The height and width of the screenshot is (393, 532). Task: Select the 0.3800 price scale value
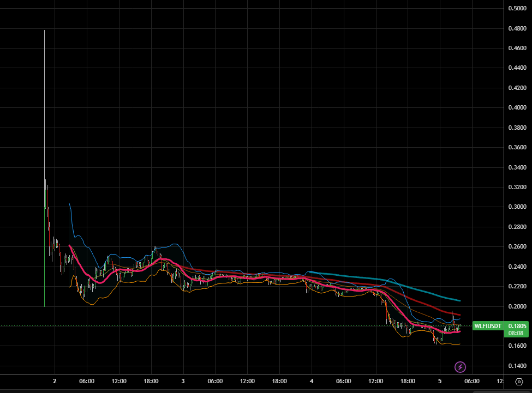point(517,128)
